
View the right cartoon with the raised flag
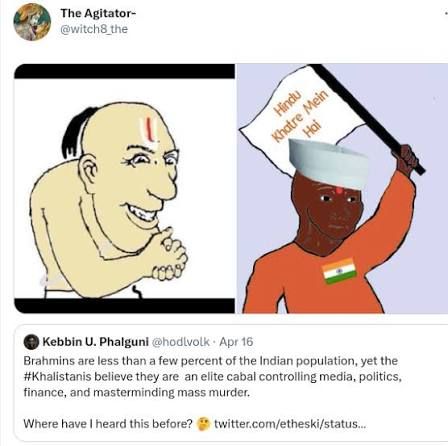pyautogui.click(x=342, y=188)
